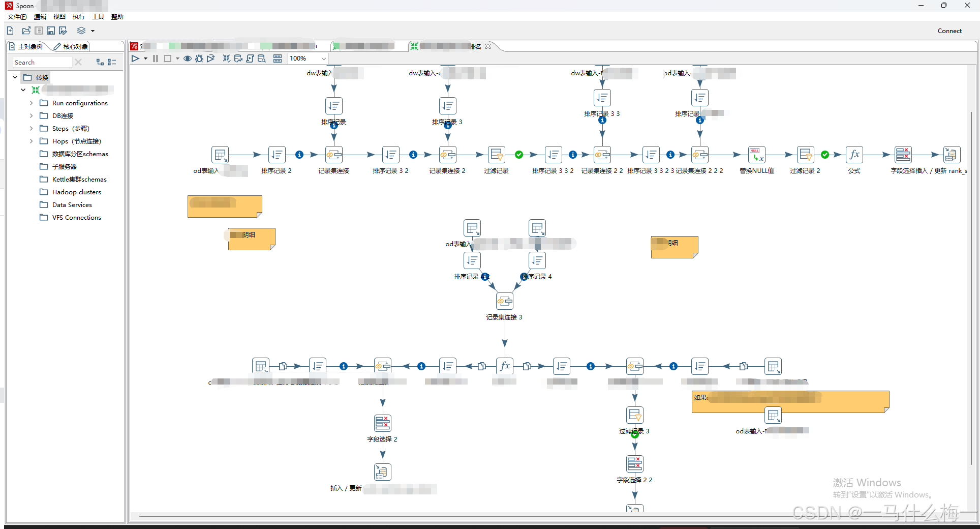Open file with the folder toolbar icon
This screenshot has width=980, height=529.
pyautogui.click(x=26, y=31)
